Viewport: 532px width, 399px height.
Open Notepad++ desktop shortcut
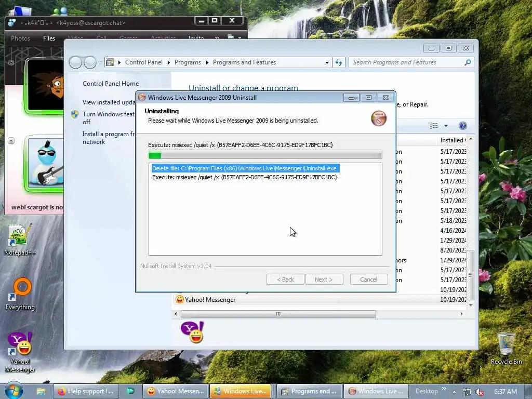point(20,240)
